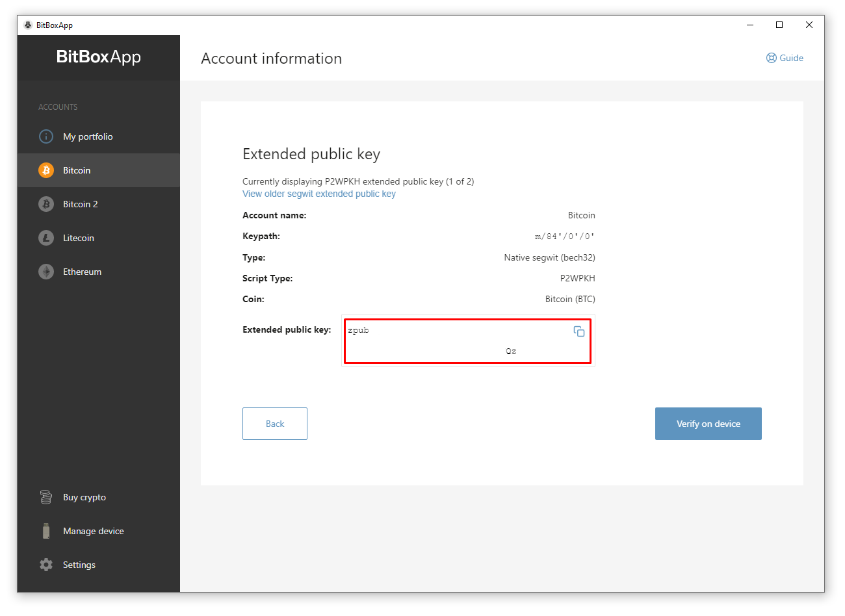The height and width of the screenshot is (616, 845).
Task: Close the BitBoxApp window
Action: tap(809, 25)
